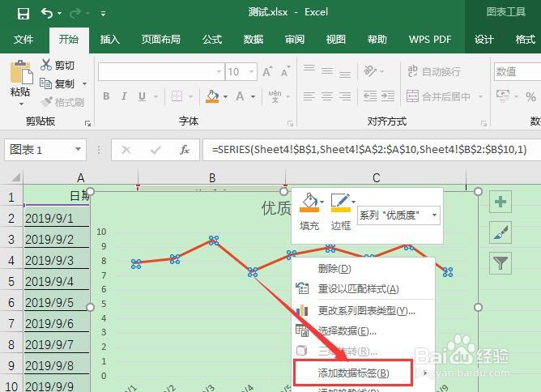
Task: Expand the ribbon fill color dropdown arrow
Action: click(225, 96)
